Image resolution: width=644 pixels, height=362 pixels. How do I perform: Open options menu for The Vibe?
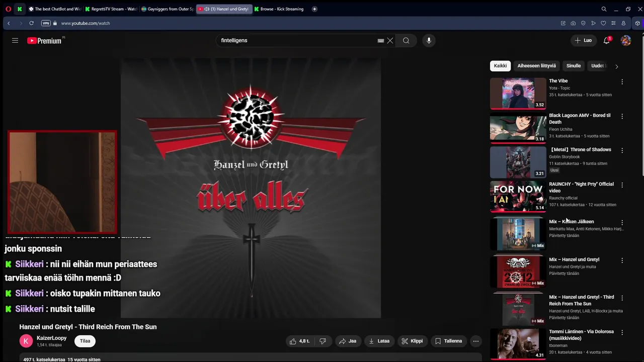pyautogui.click(x=622, y=81)
